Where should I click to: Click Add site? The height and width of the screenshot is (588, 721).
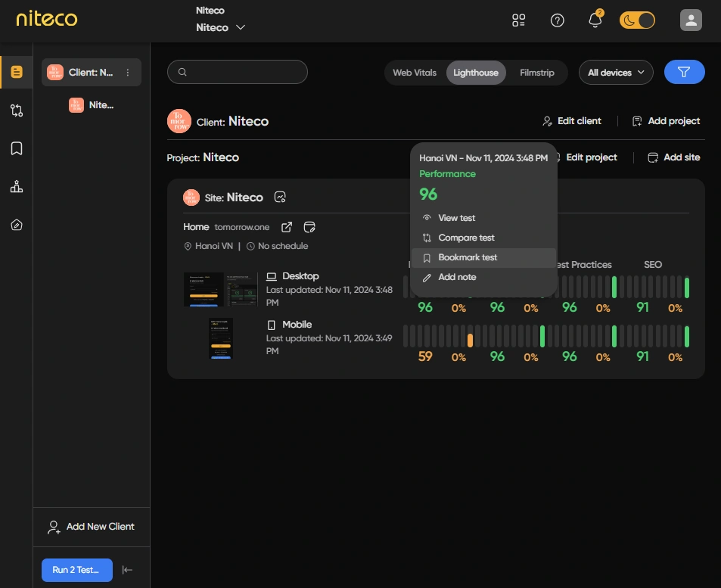[673, 157]
